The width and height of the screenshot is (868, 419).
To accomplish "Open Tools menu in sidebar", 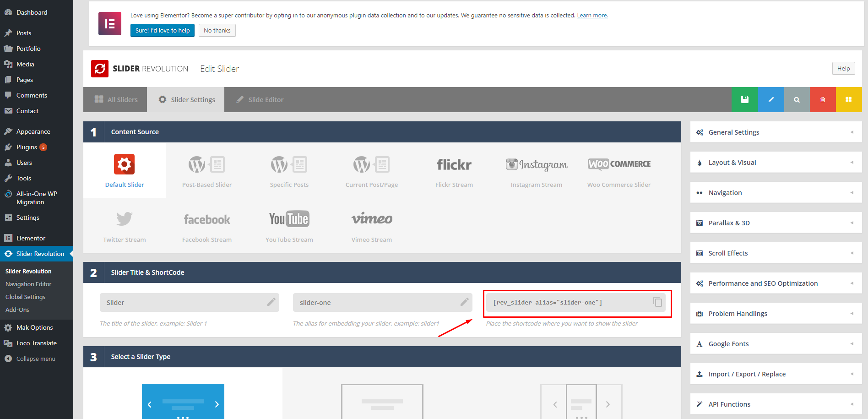I will pos(37,178).
